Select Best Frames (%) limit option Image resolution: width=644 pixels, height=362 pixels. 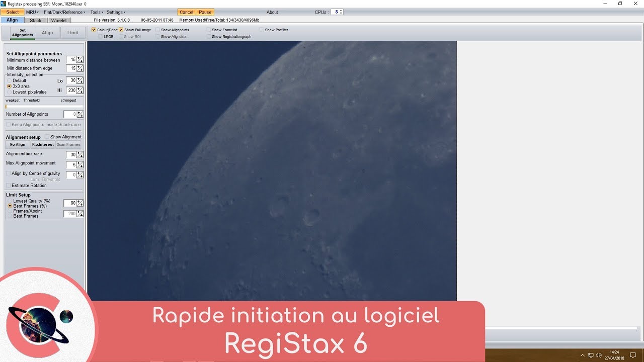(x=10, y=206)
